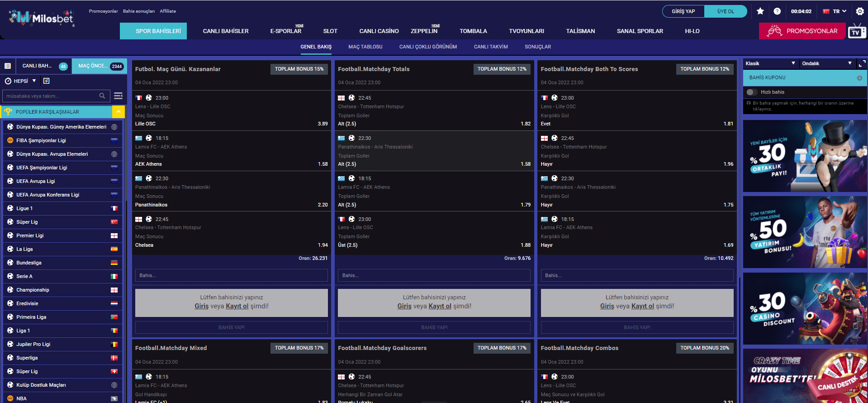Click the Üye Ol button
Screen dimensions: 868x403
pyautogui.click(x=726, y=11)
